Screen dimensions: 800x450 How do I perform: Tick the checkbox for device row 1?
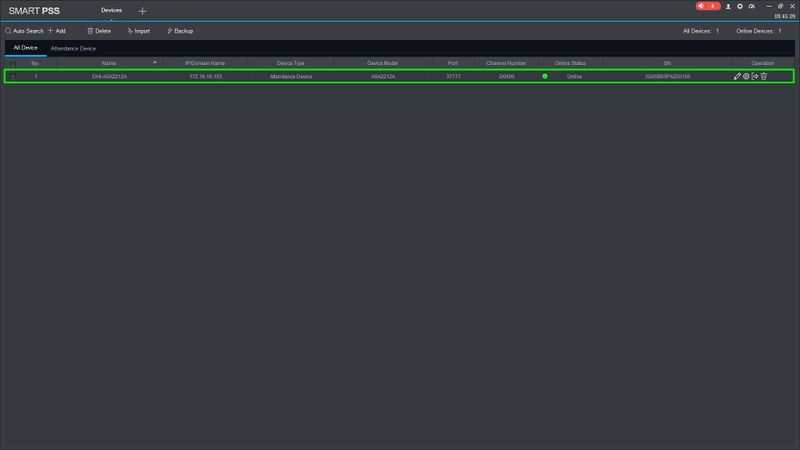[13, 77]
